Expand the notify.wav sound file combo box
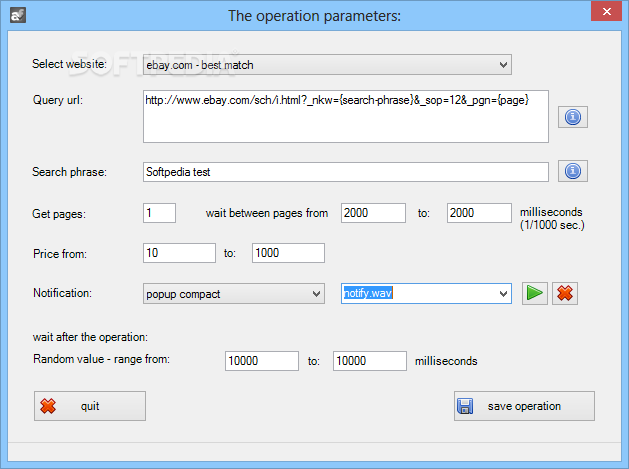 tap(503, 294)
